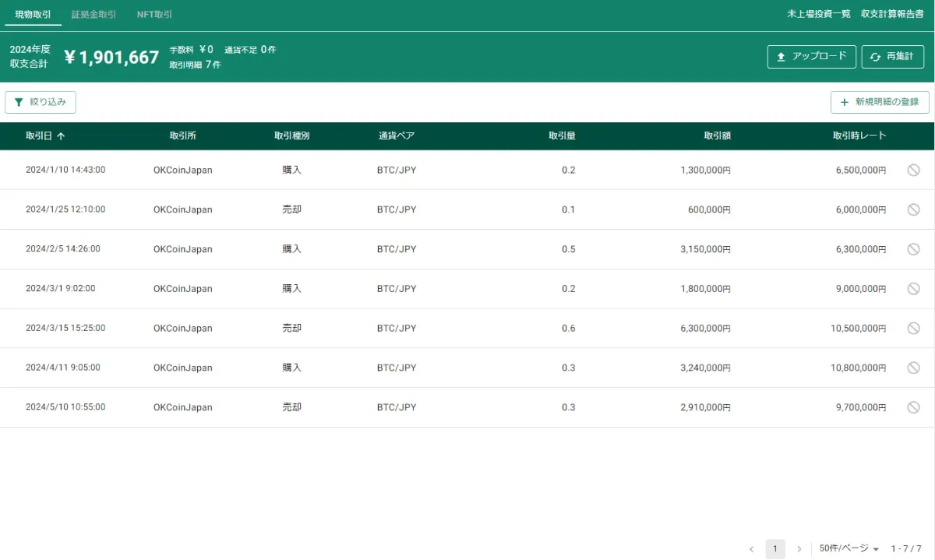Go to the previous page arrow

(751, 549)
